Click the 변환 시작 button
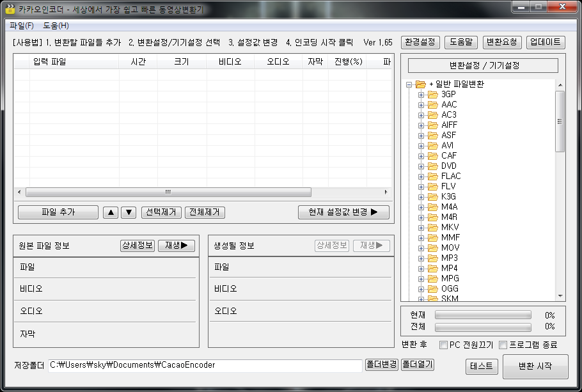The height and width of the screenshot is (392, 582). point(535,366)
